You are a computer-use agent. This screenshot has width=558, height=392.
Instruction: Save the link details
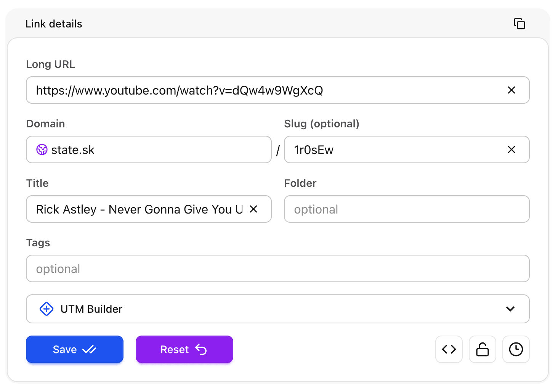tap(75, 349)
